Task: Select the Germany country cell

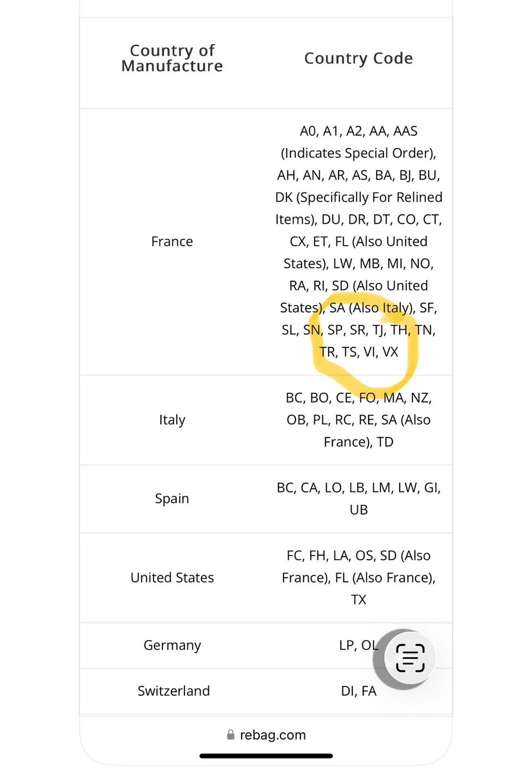Action: pos(172,645)
